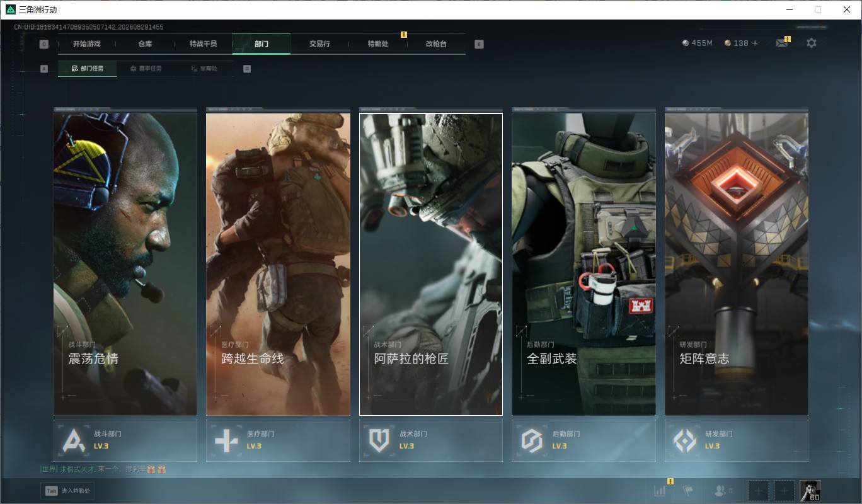
Task: Click the first empty squad slot plus
Action: click(x=759, y=491)
